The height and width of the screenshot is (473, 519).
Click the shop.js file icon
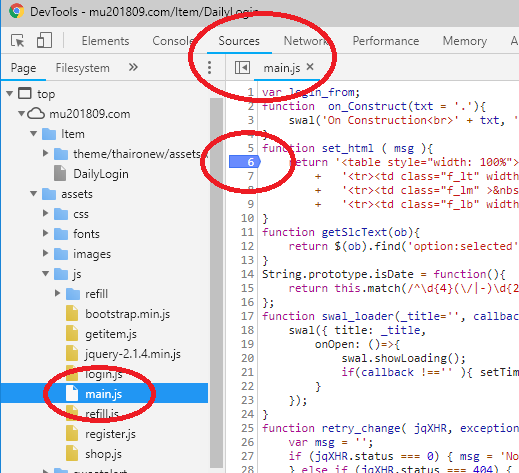tap(72, 453)
